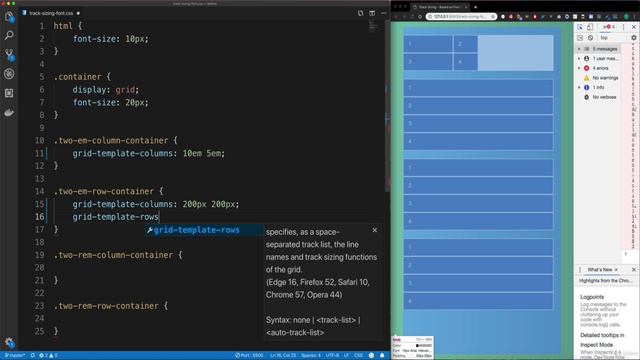Toggle DevTools inspect element mode
640x360 pixels.
pos(580,27)
